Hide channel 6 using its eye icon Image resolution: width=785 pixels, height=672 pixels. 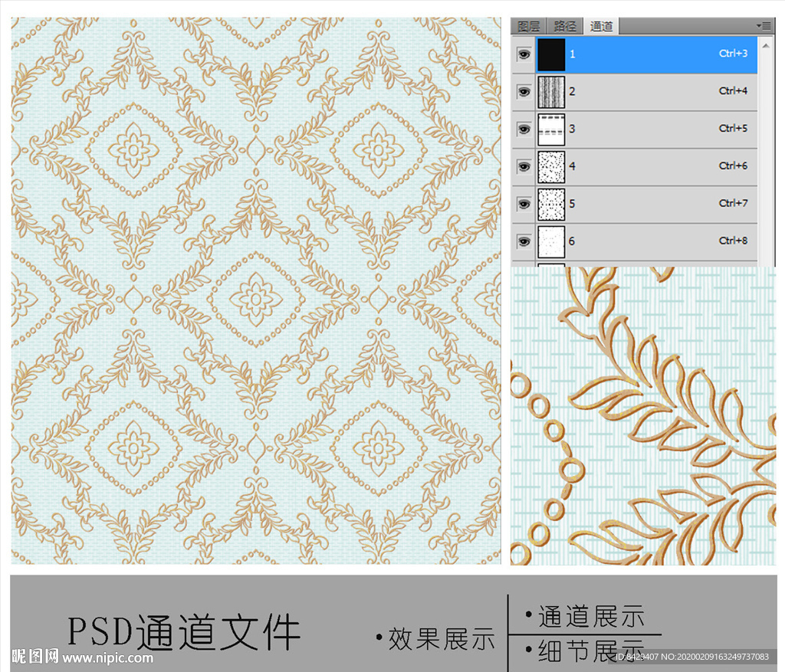[524, 241]
